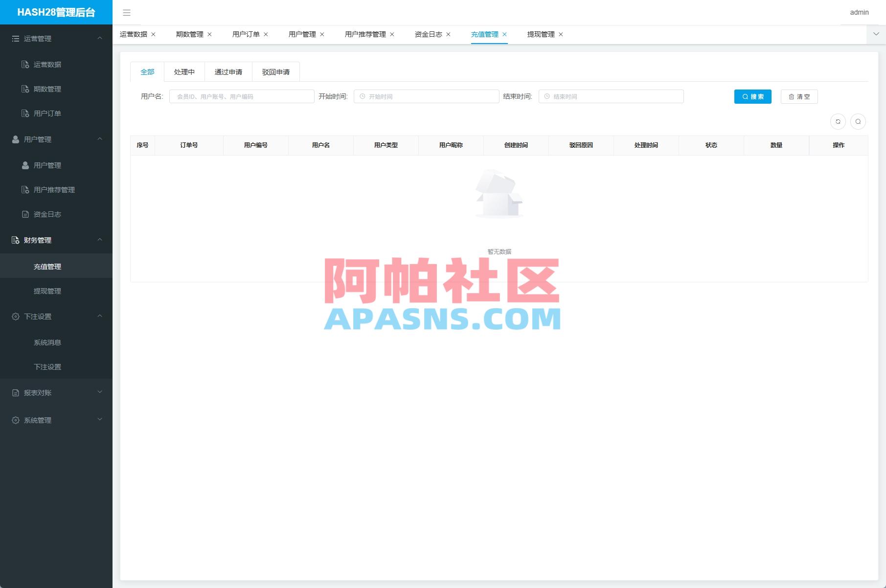Click the hamburger menu icon at top left
The height and width of the screenshot is (588, 886).
point(127,13)
